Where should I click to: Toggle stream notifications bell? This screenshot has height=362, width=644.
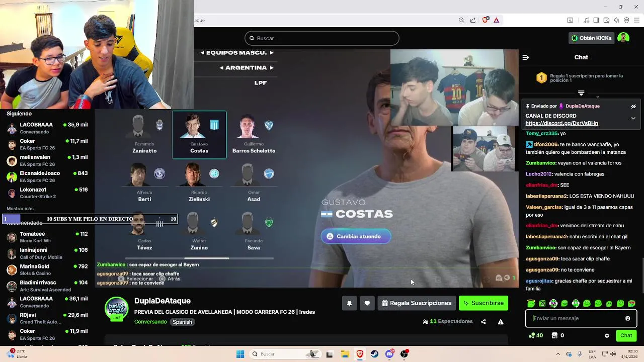tap(349, 303)
